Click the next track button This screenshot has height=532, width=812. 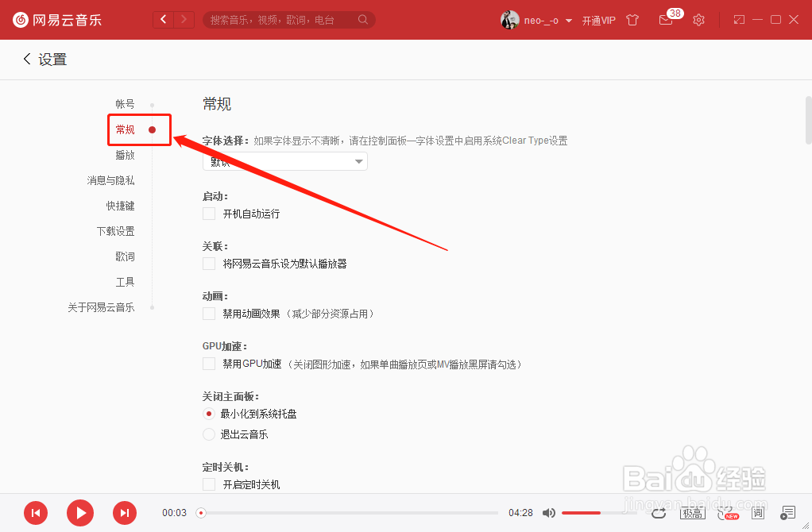tap(125, 513)
